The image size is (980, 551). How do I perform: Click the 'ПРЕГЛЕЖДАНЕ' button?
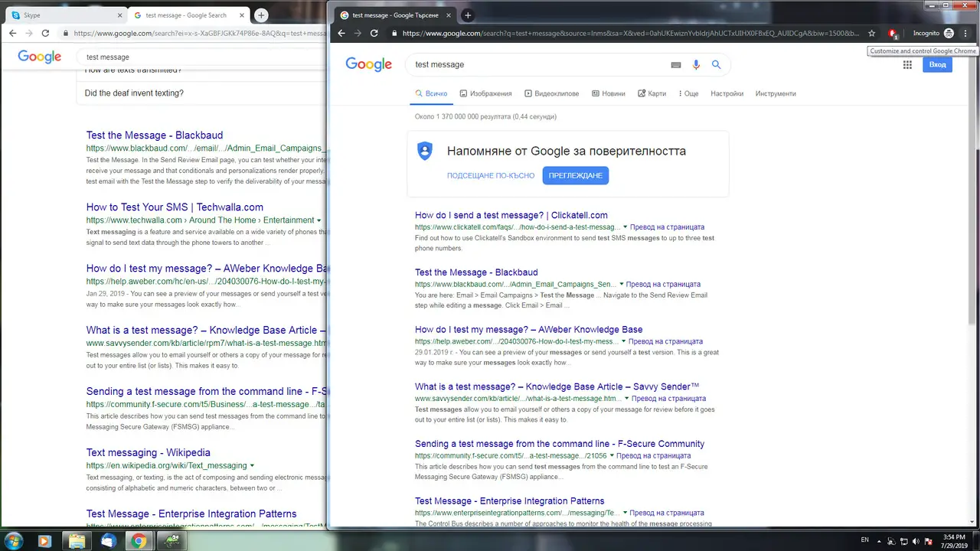[x=576, y=175]
